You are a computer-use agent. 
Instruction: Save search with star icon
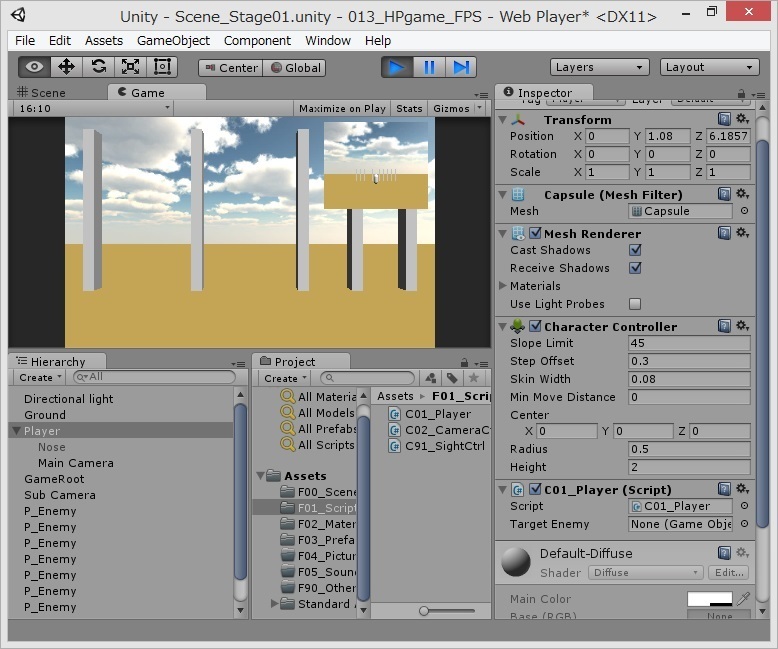click(x=474, y=378)
